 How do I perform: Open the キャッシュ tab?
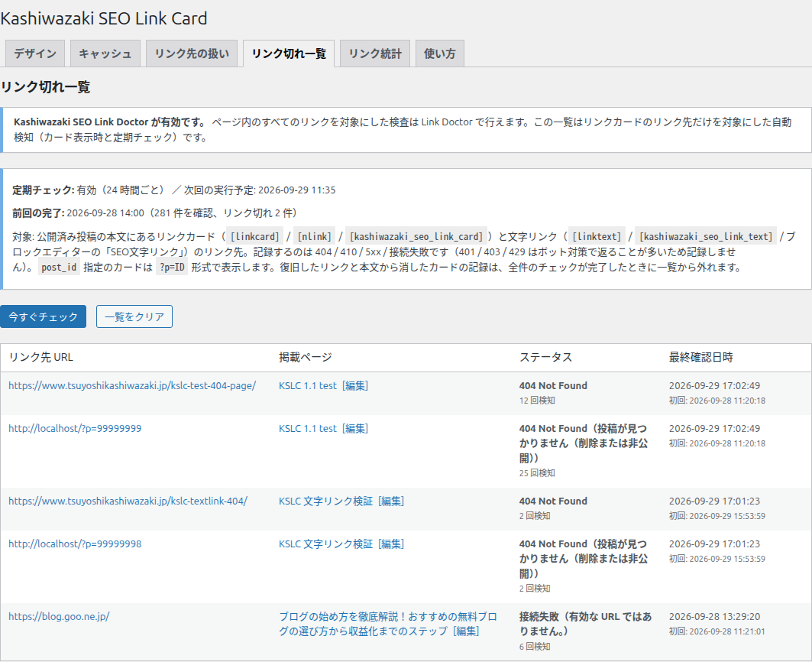coord(105,54)
